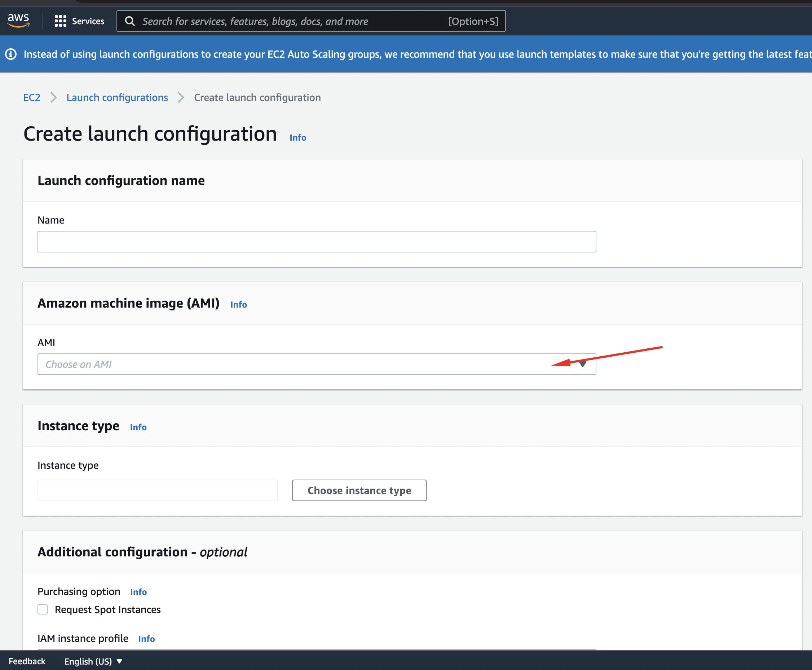Enable the Request Spot Instances checkbox

[43, 609]
